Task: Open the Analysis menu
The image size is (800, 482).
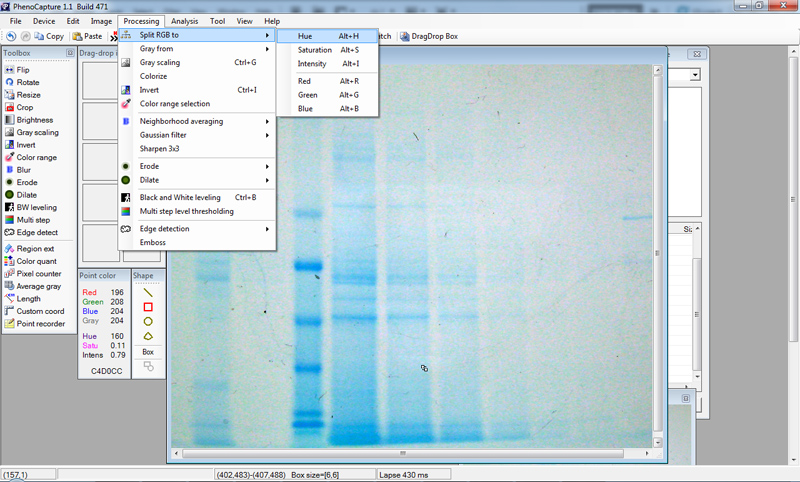Action: click(x=183, y=21)
